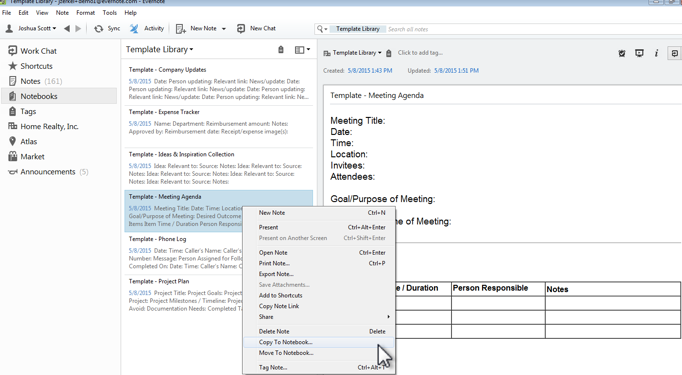Open the Note menu

[62, 13]
